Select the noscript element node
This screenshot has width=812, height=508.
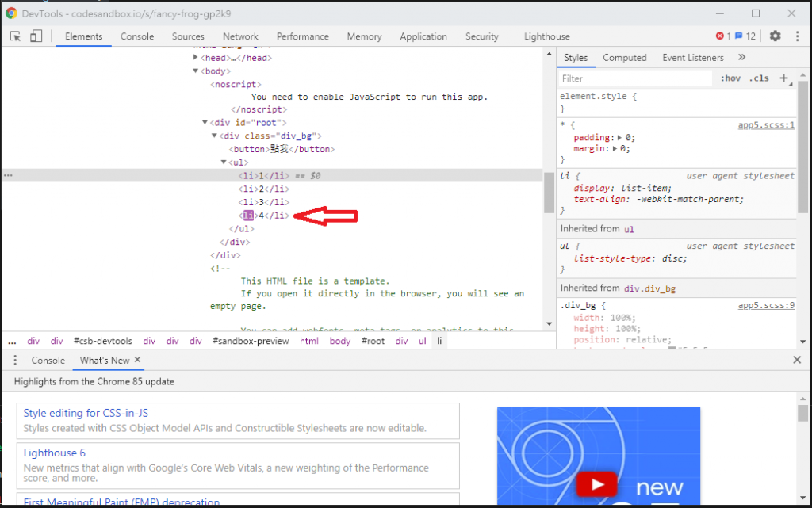point(236,84)
